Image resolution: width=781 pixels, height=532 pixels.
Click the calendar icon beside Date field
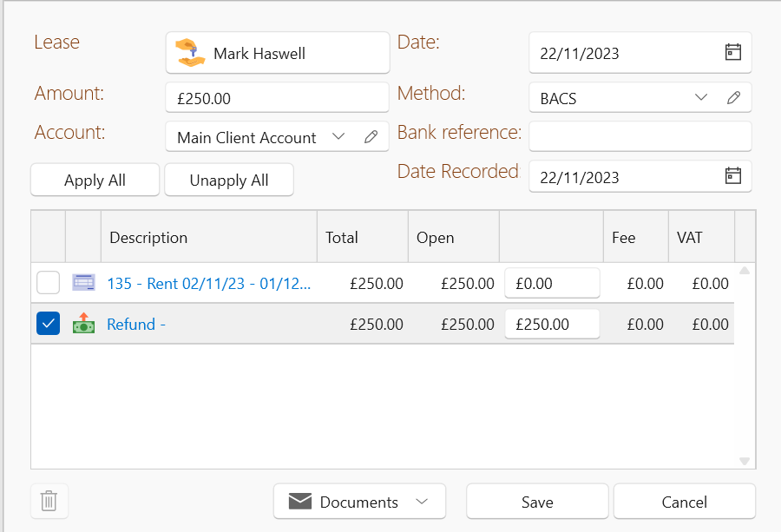(x=733, y=53)
